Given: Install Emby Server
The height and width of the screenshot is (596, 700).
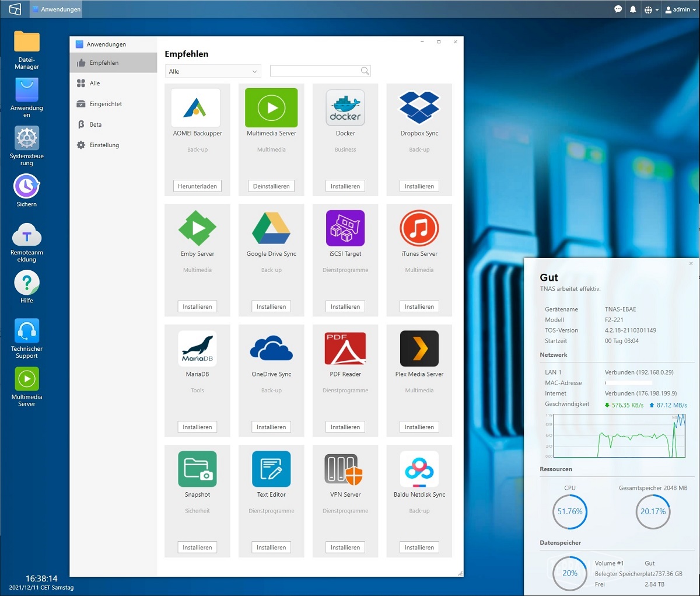Looking at the screenshot, I should point(197,306).
